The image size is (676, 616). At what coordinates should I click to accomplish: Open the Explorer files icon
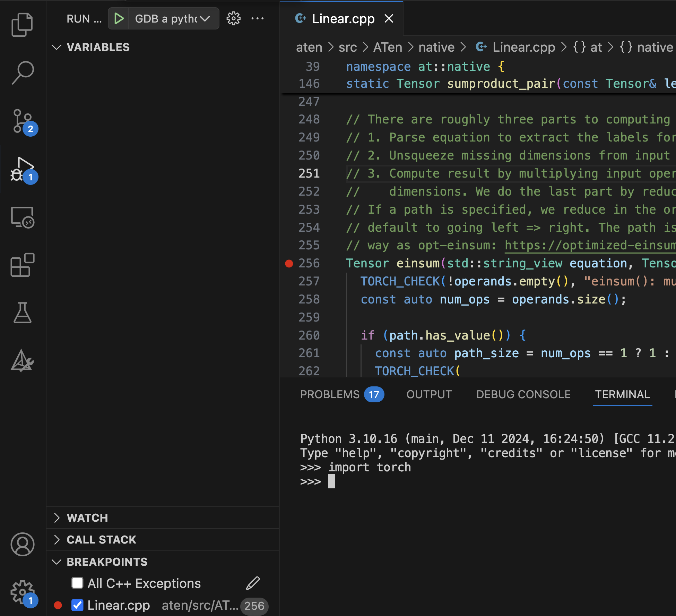22,25
